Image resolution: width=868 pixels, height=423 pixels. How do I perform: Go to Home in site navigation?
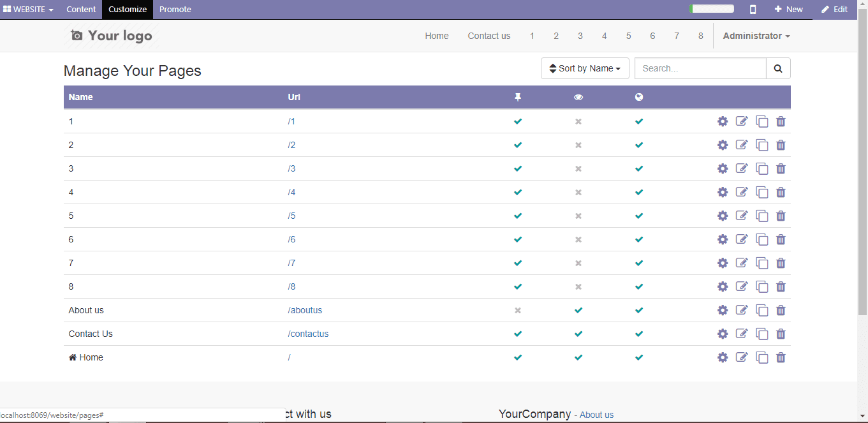point(437,36)
